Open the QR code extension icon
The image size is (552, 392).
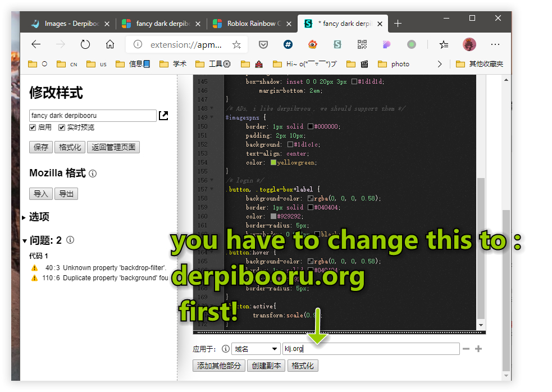click(x=362, y=44)
